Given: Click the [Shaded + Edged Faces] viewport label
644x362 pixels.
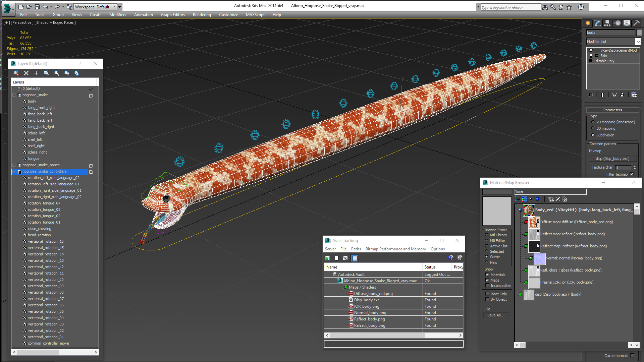Looking at the screenshot, I should pyautogui.click(x=55, y=22).
